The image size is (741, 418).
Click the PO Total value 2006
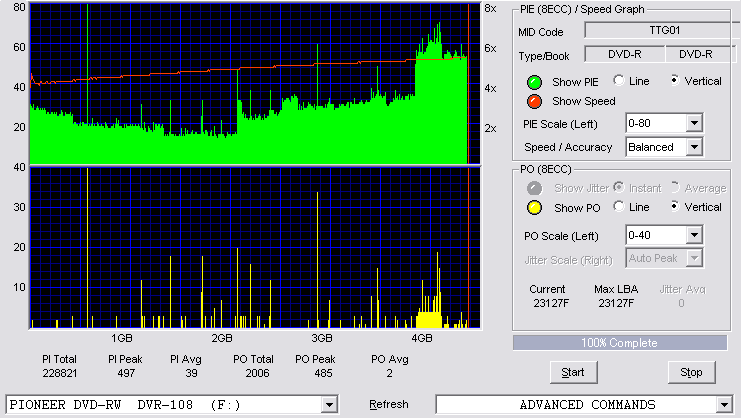[257, 373]
